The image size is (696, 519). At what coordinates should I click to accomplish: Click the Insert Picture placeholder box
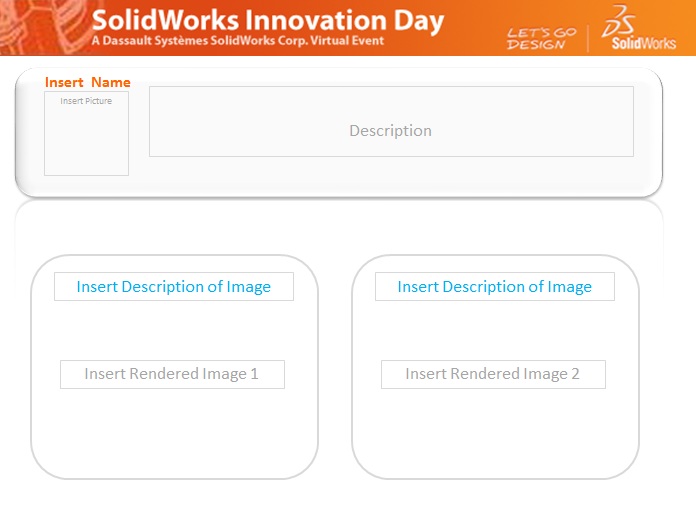[x=86, y=135]
